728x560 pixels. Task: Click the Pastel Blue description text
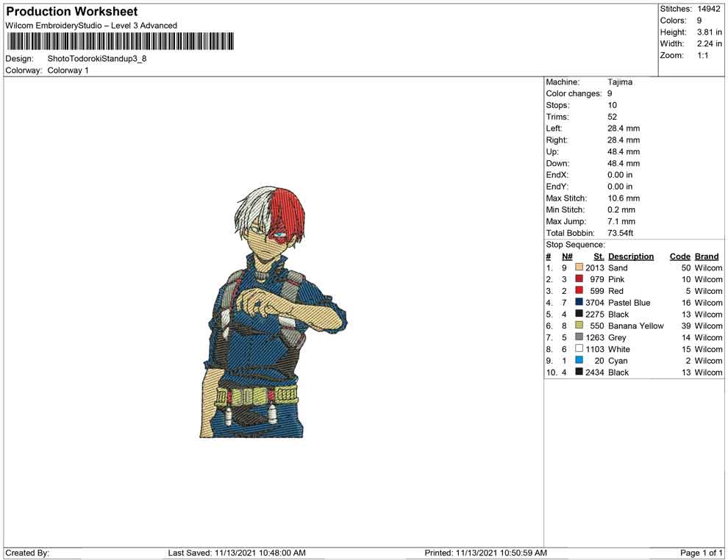[x=629, y=303]
